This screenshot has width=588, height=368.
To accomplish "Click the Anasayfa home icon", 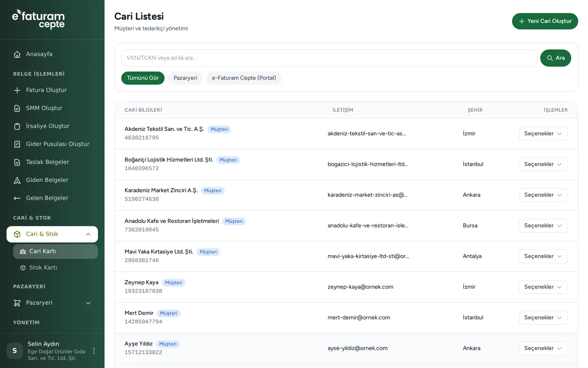I will point(17,54).
